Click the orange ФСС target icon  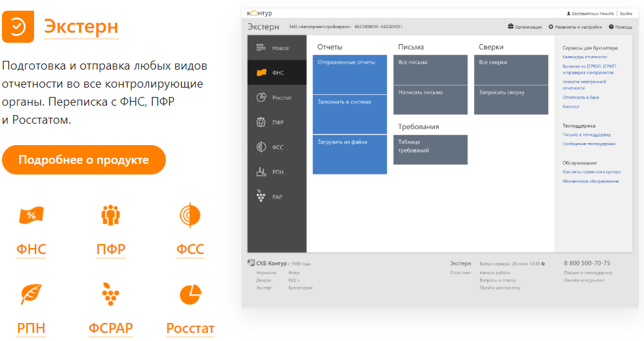[x=190, y=215]
